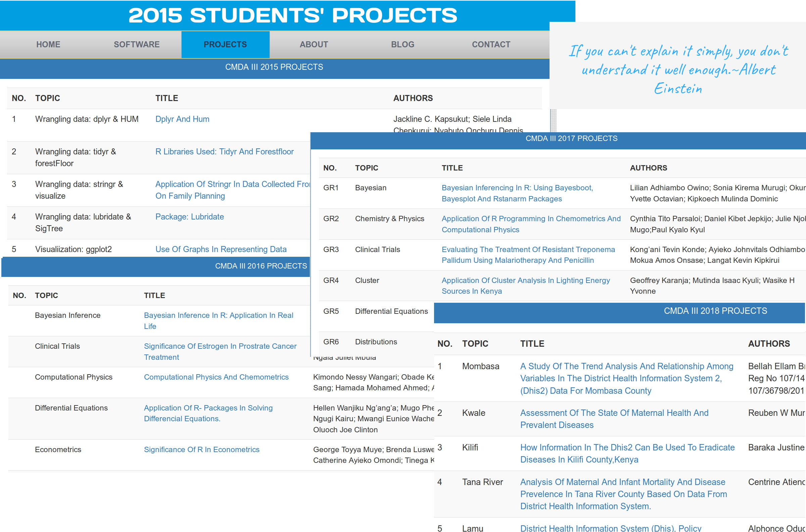
Task: Click the 'Kimondo Nessy Wangari' authors cell
Action: pos(374,382)
